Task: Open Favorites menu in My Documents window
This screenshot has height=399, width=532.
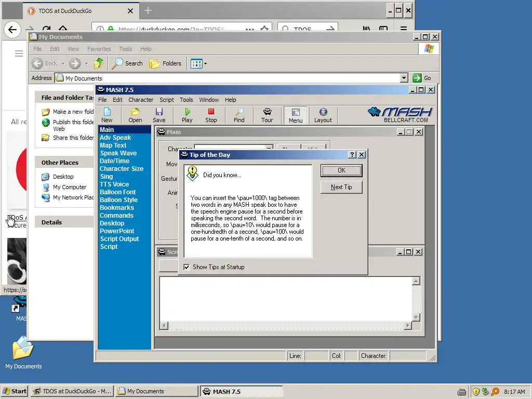Action: [x=99, y=49]
